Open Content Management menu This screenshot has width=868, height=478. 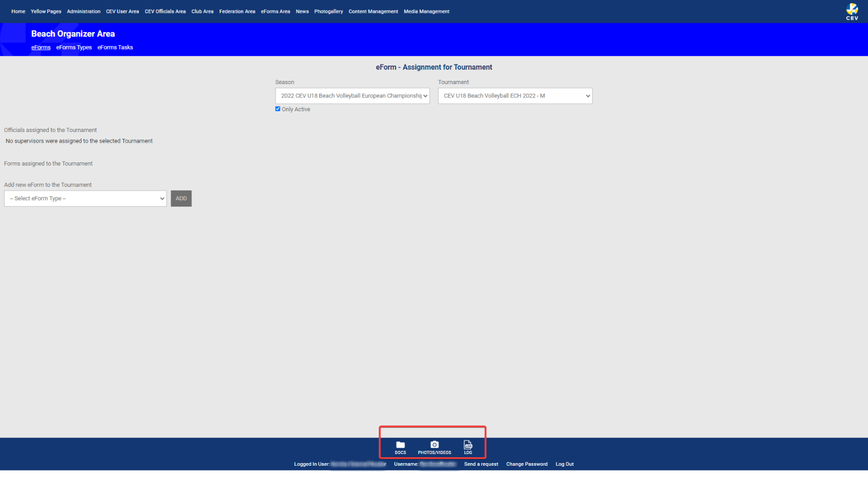pyautogui.click(x=373, y=11)
